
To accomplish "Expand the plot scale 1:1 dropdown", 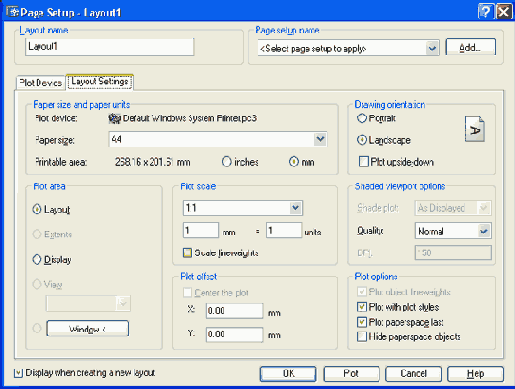I will click(x=295, y=208).
